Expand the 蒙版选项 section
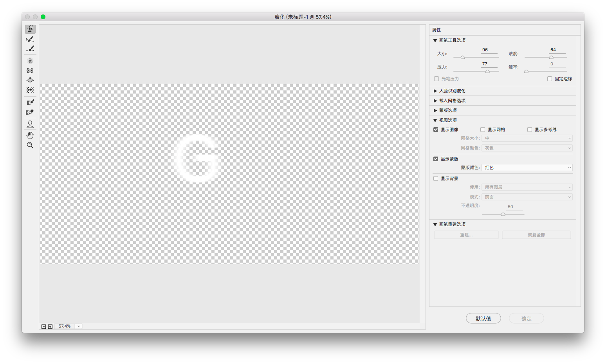This screenshot has width=606, height=364. [435, 110]
